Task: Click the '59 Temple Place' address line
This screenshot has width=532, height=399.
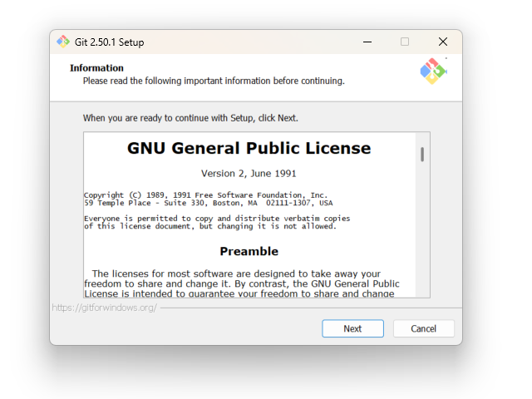Action: point(209,203)
